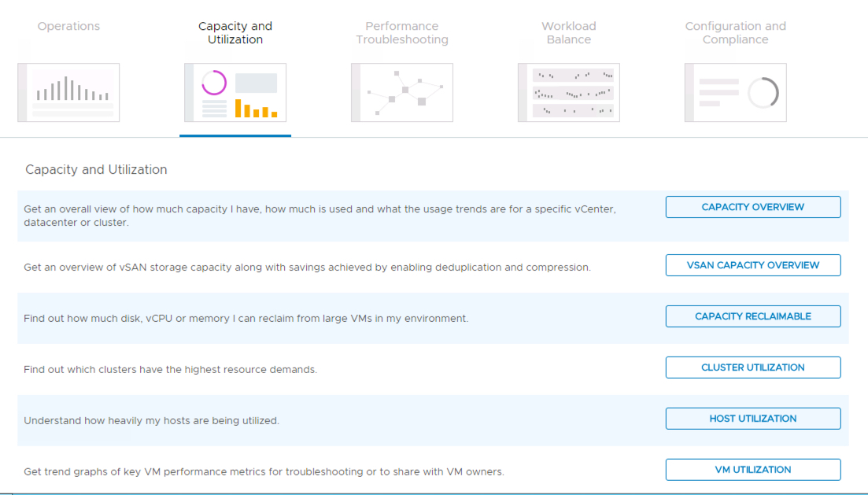Image resolution: width=868 pixels, height=495 pixels.
Task: Open the Workload Balance tab label
Action: [x=569, y=33]
